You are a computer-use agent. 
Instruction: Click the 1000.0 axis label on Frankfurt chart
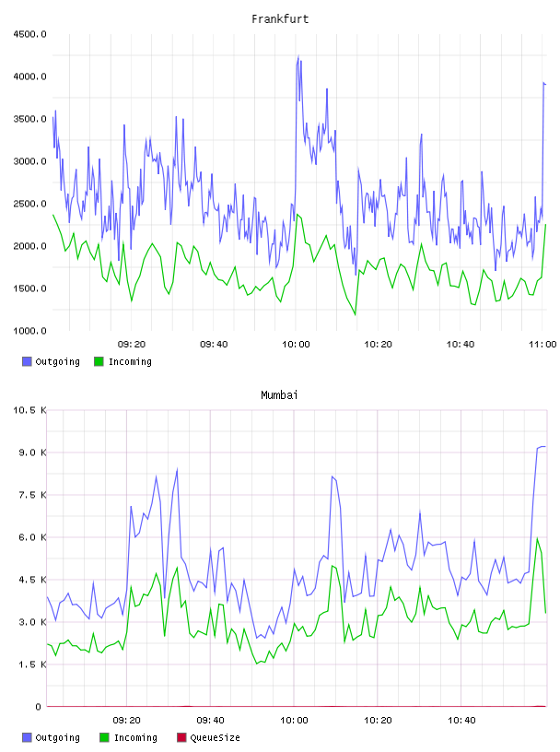(29, 331)
